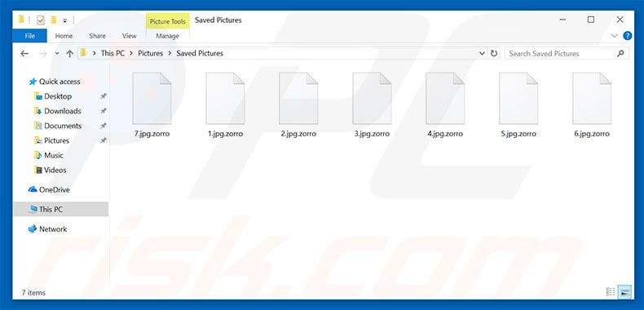Collapse the ribbon with the chevron
The image size is (644, 310).
[x=615, y=36]
